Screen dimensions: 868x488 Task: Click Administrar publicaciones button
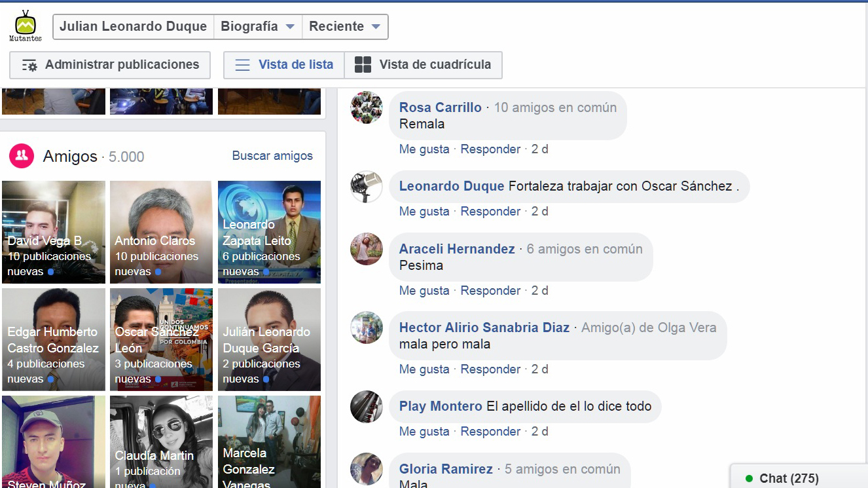coord(110,65)
